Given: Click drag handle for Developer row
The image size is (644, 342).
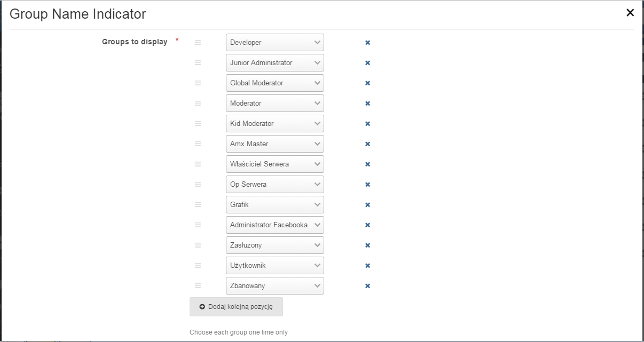Looking at the screenshot, I should pyautogui.click(x=198, y=42).
